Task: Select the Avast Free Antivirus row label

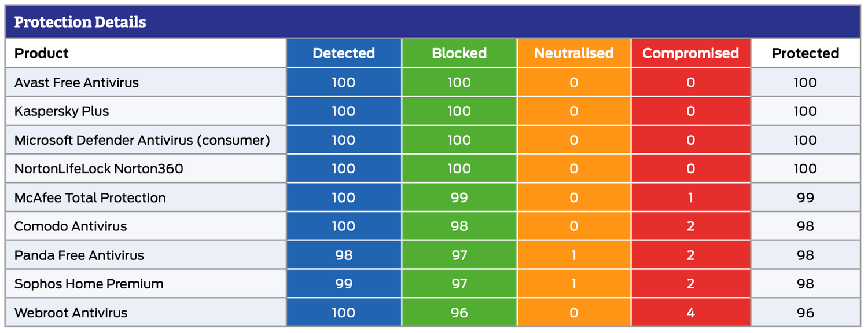Action: pos(76,82)
